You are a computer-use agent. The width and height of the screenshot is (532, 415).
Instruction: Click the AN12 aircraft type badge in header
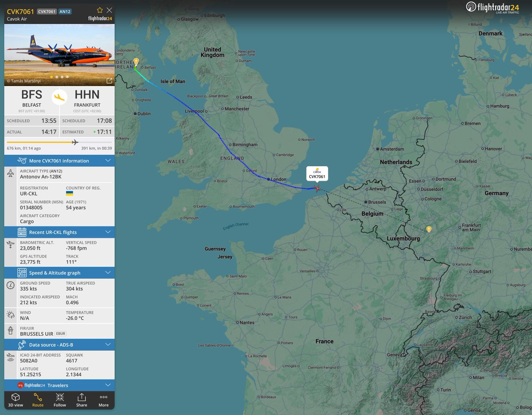[65, 12]
